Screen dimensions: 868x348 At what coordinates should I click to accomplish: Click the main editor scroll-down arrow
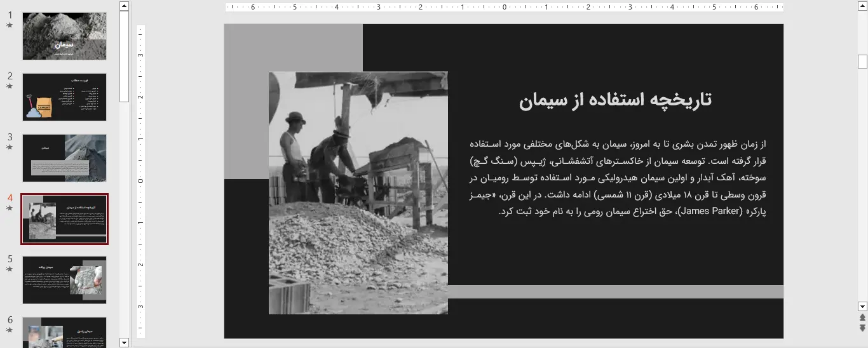(862, 306)
